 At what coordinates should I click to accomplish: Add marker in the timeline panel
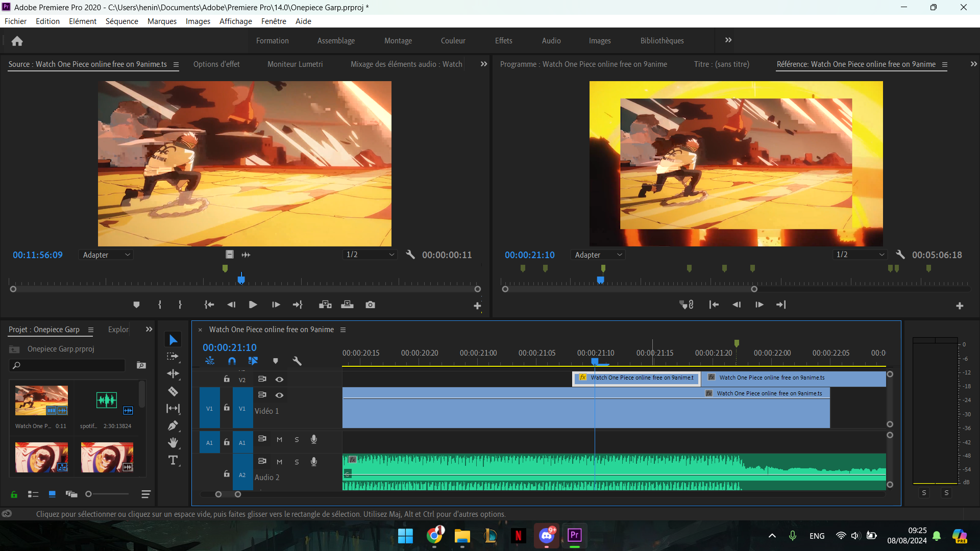[276, 361]
